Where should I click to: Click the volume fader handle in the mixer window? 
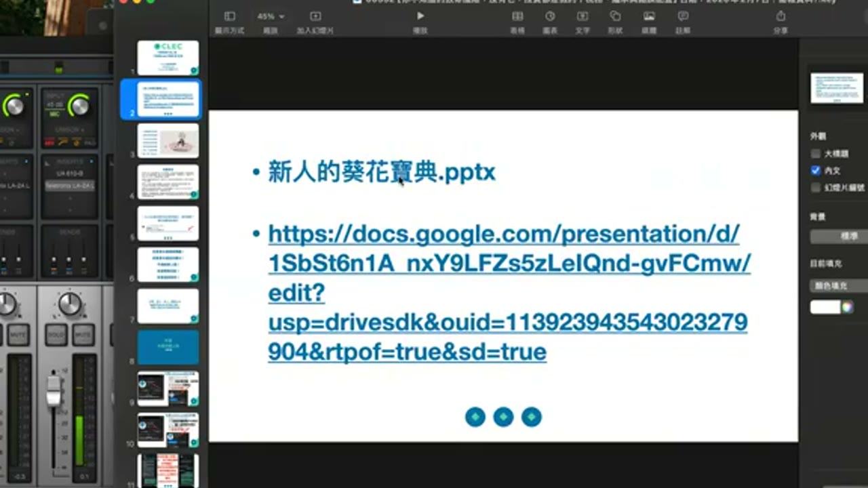pyautogui.click(x=54, y=390)
